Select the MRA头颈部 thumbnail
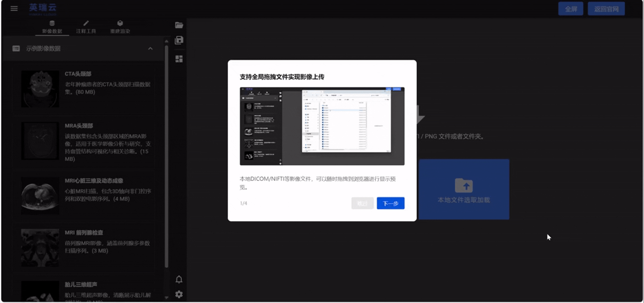644x303 pixels. click(x=40, y=141)
